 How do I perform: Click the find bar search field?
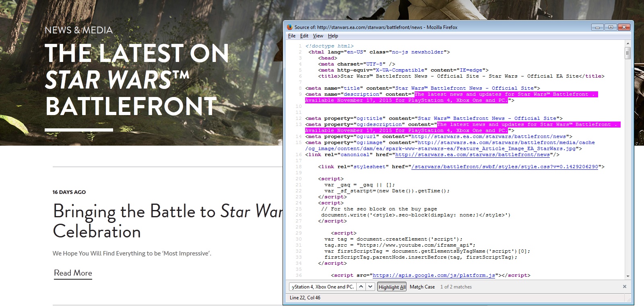(x=322, y=287)
